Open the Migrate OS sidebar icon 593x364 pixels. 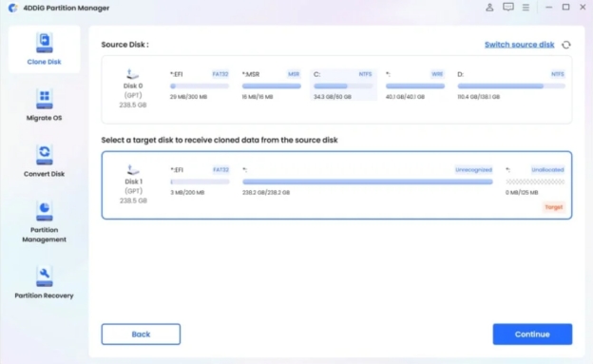tap(45, 99)
